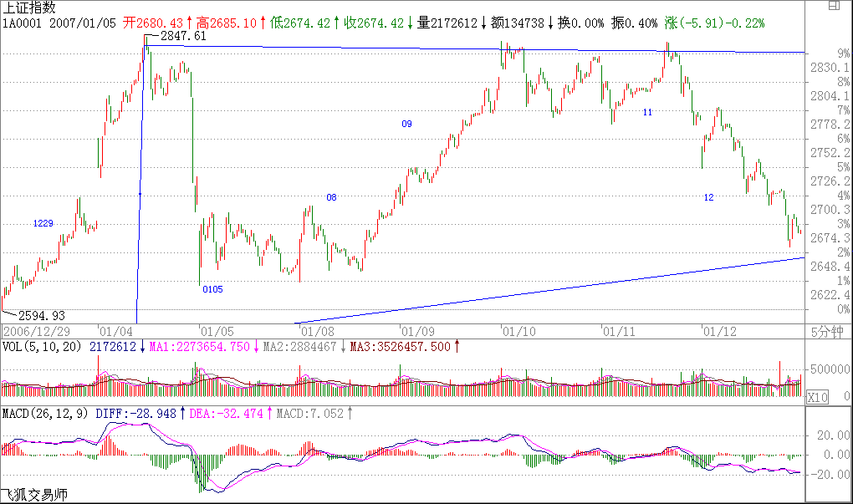Click the 飞狐交易师 label at bottom left
The height and width of the screenshot is (504, 853).
[x=33, y=496]
